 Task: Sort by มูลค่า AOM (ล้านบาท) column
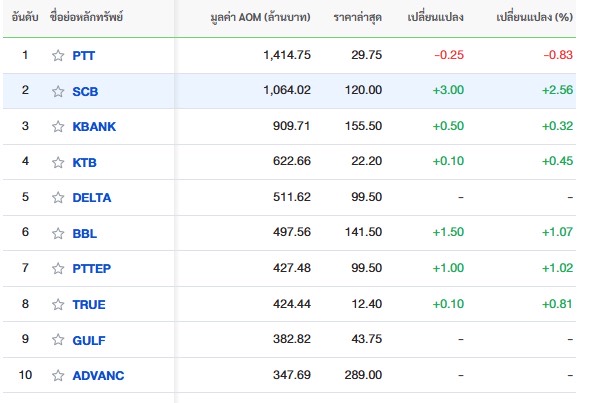pos(261,17)
